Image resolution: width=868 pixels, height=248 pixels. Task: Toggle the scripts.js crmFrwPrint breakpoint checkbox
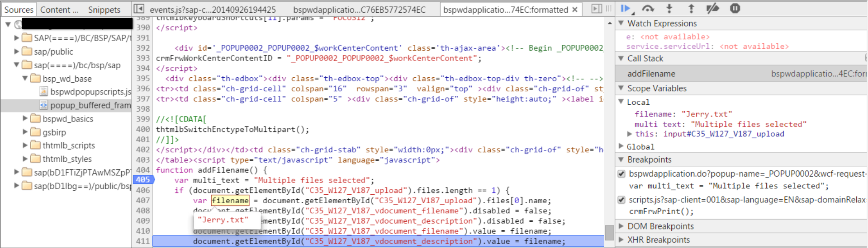click(621, 200)
